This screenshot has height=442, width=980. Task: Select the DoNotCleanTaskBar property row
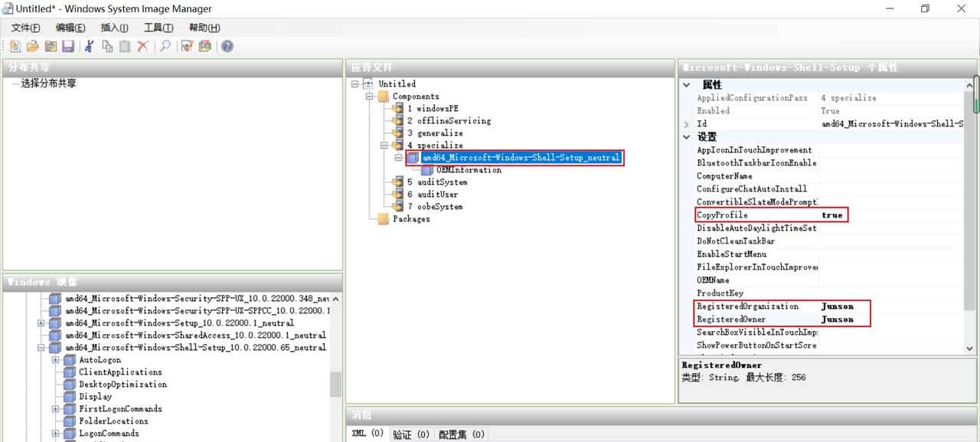[828, 241]
